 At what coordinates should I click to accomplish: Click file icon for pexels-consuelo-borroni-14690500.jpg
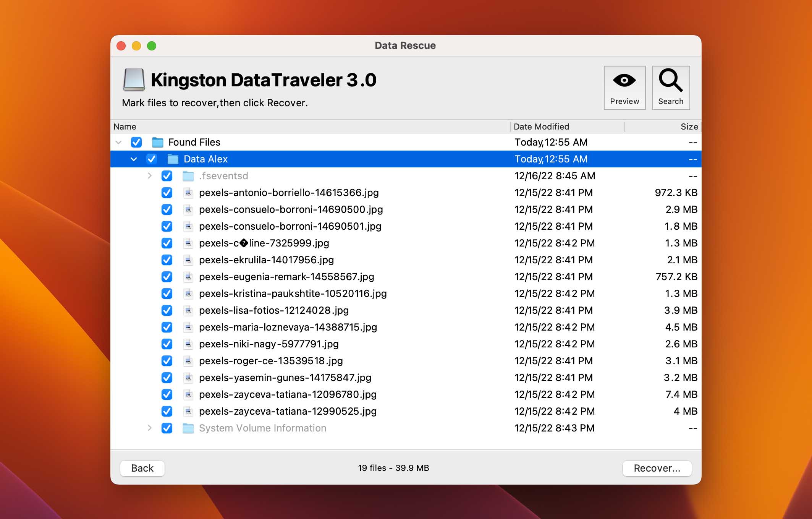coord(188,210)
